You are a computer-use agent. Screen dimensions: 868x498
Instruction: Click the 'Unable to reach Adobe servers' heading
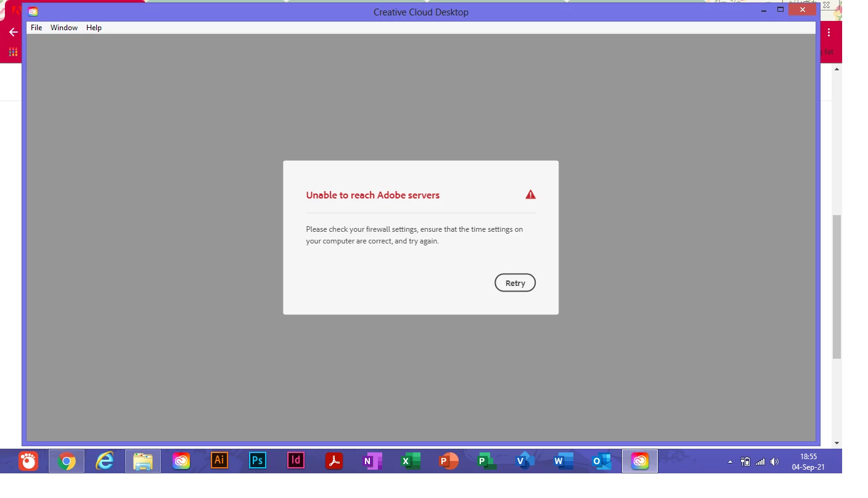click(x=373, y=195)
